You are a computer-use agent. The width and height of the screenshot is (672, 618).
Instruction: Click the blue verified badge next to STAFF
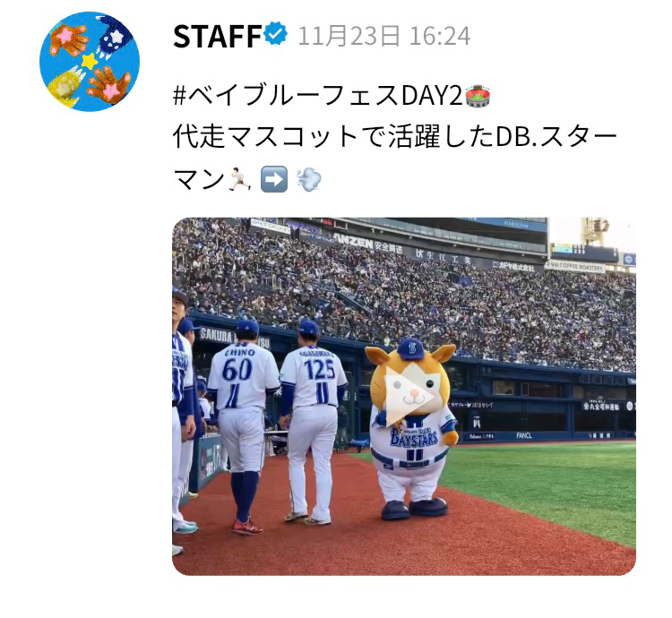click(x=276, y=35)
